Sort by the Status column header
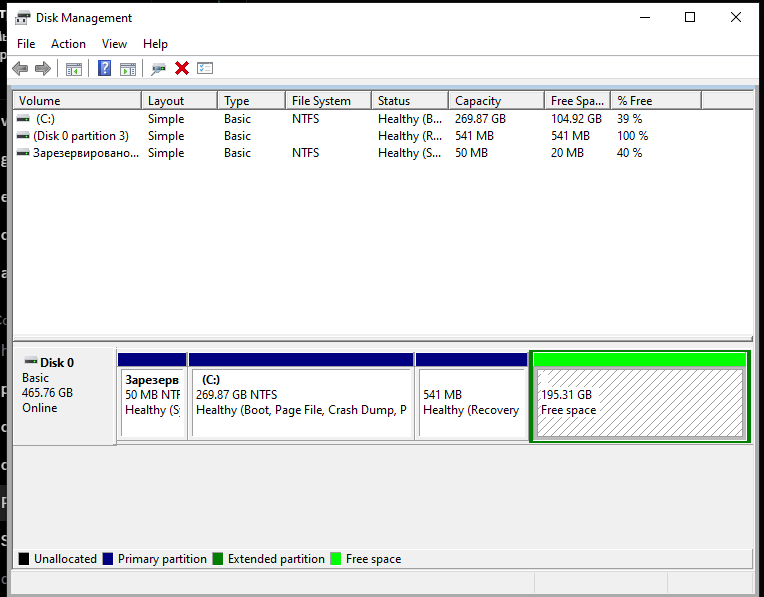 (x=410, y=101)
